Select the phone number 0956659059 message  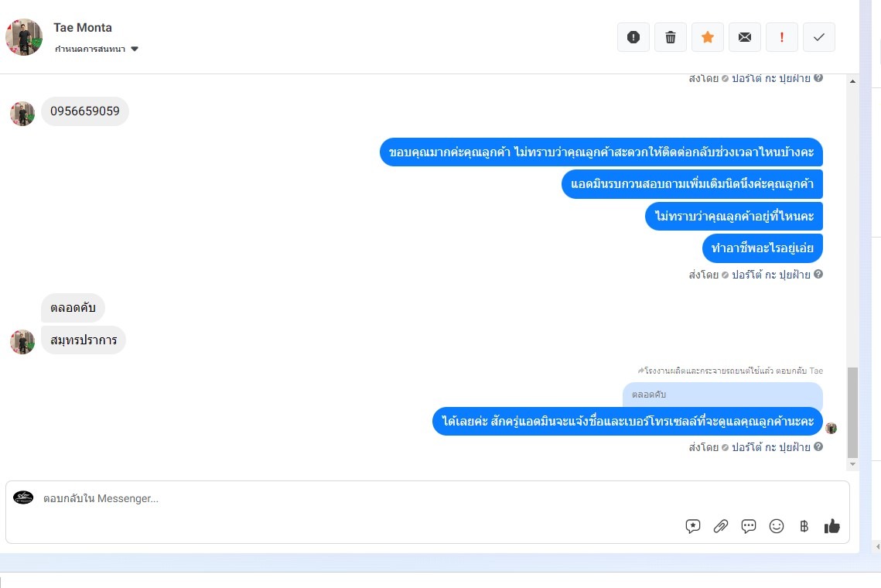(x=85, y=111)
